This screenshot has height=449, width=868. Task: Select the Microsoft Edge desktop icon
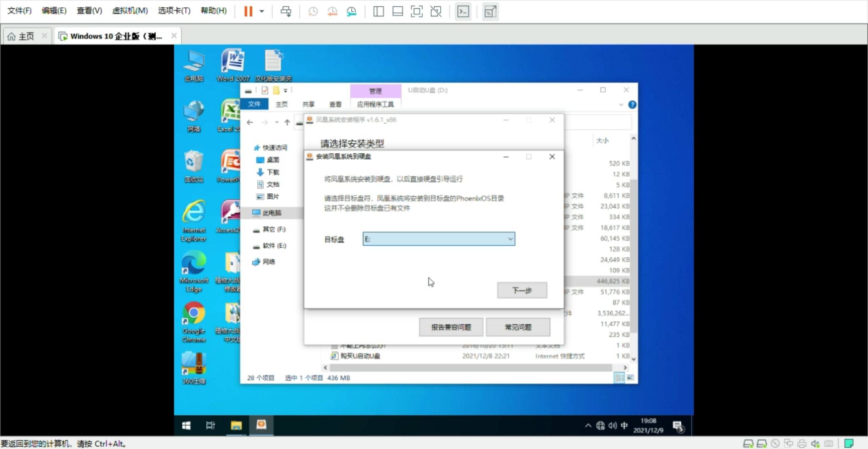tap(194, 272)
